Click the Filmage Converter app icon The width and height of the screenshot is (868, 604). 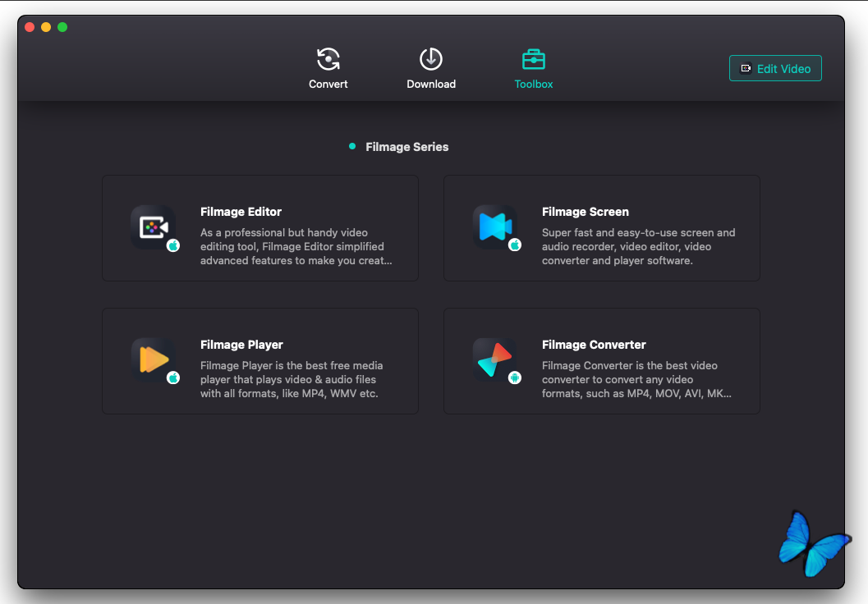(494, 360)
